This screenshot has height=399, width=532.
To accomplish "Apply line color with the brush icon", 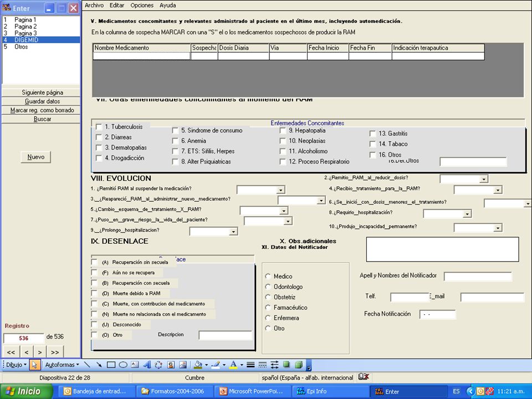I will pos(216,365).
